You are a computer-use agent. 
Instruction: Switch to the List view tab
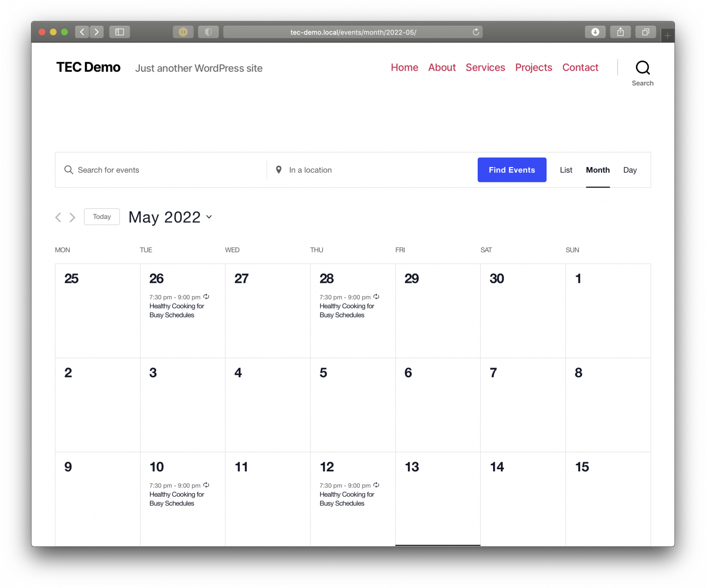click(x=566, y=170)
